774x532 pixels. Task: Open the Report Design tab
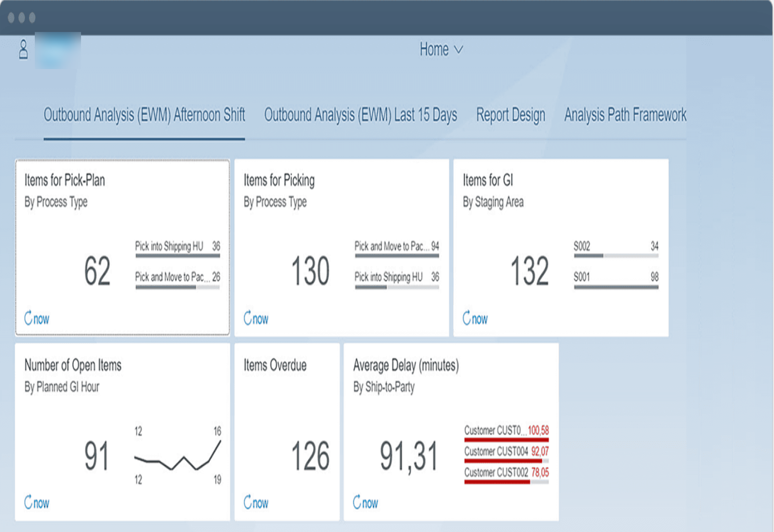511,115
